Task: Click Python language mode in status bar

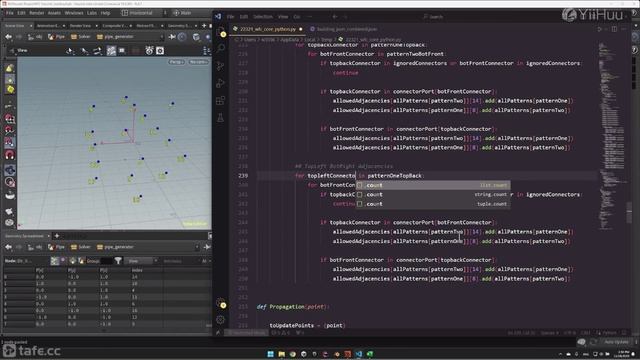Action: click(x=609, y=333)
